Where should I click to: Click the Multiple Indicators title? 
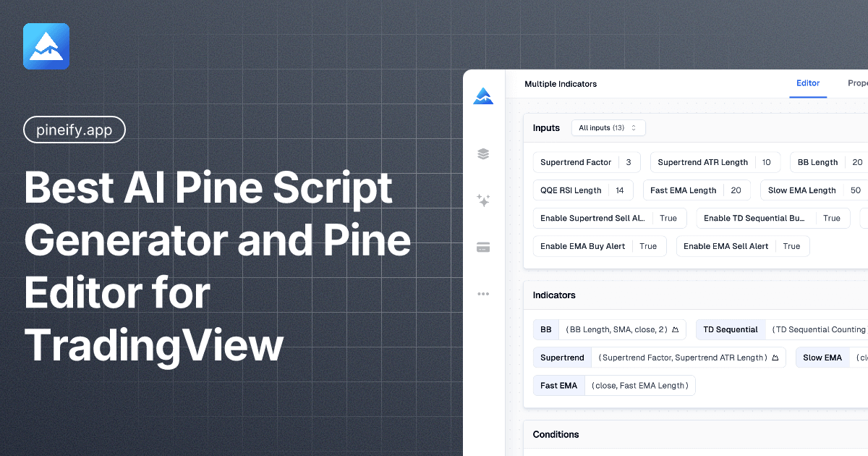click(561, 84)
